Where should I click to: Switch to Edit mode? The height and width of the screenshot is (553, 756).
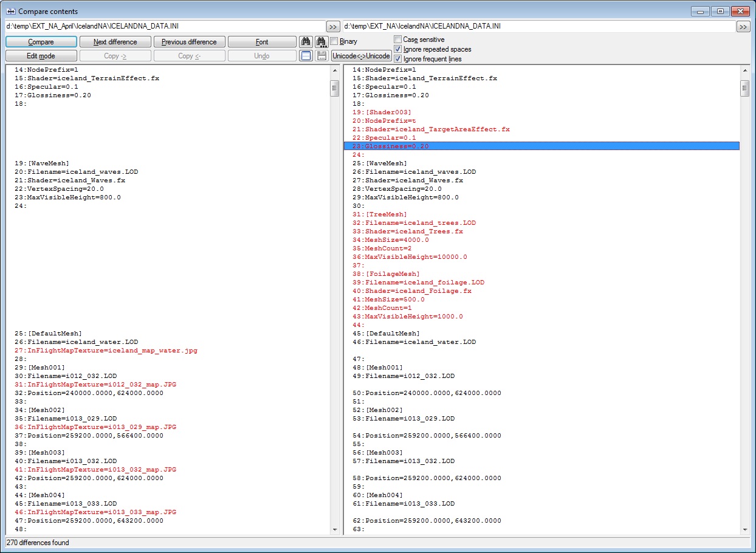41,56
